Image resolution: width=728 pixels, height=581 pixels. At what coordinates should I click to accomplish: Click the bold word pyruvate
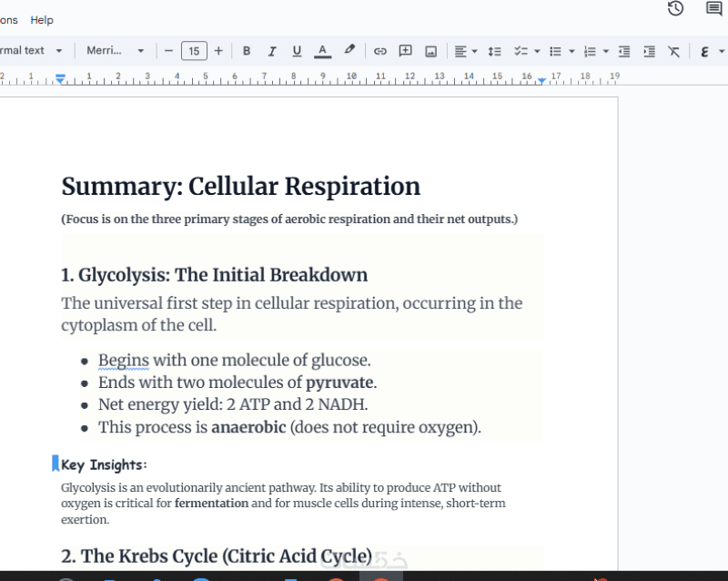click(339, 383)
